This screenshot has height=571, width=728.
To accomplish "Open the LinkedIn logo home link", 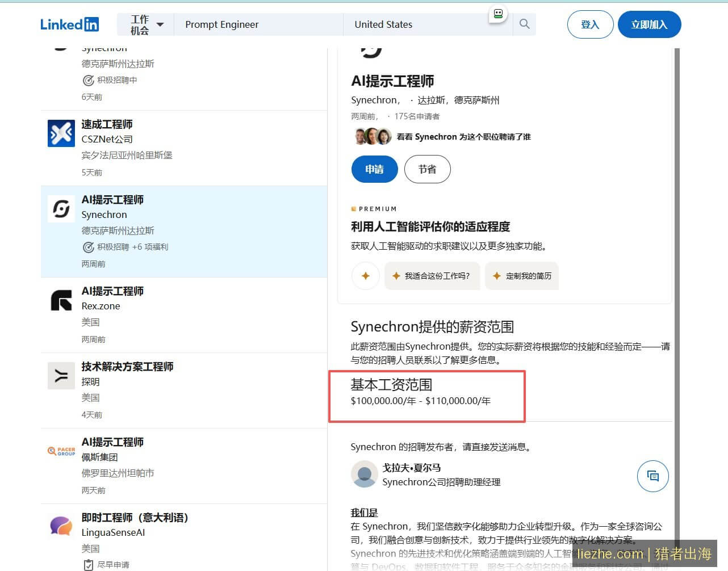I will click(69, 24).
